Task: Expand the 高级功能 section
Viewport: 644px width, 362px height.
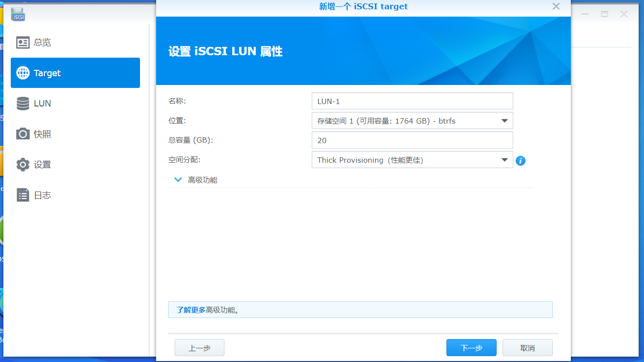Action: 178,180
